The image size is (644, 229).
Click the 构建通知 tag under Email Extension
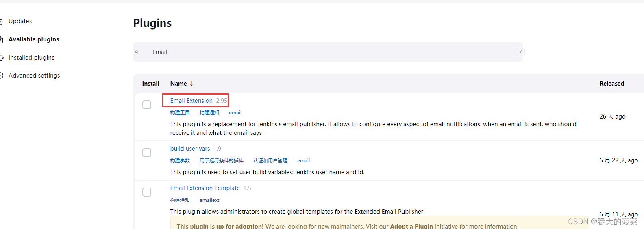coord(209,113)
